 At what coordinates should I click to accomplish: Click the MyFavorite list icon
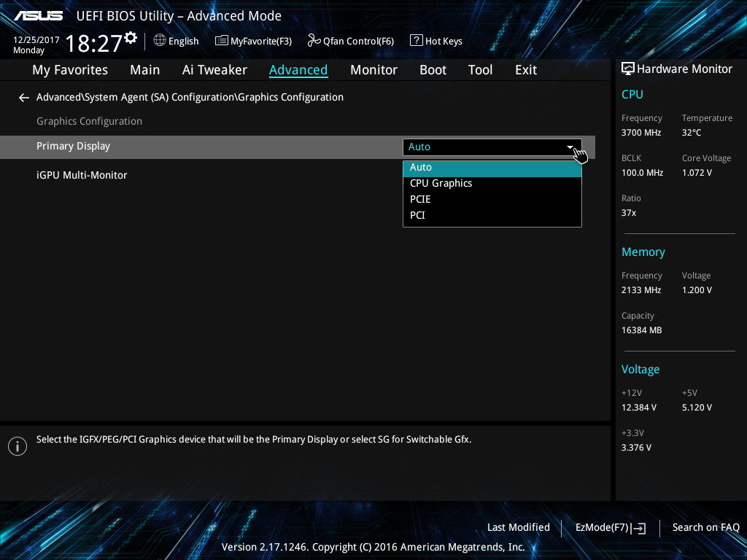[x=221, y=41]
